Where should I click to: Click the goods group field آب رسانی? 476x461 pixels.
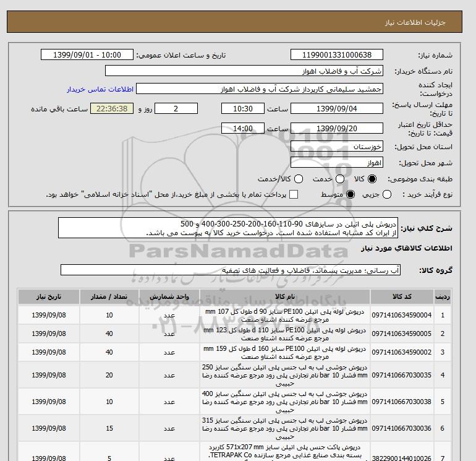[x=231, y=270]
